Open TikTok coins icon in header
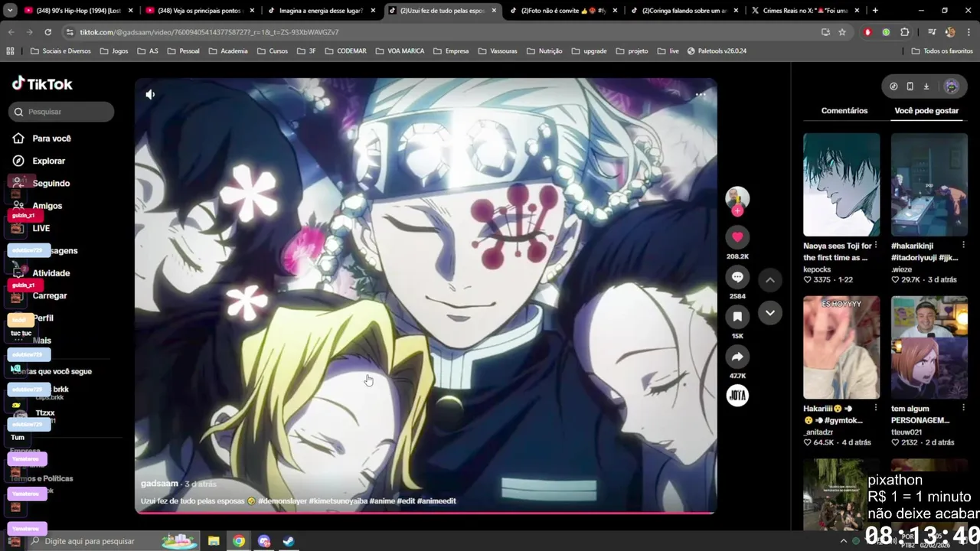The width and height of the screenshot is (980, 551). (x=893, y=86)
